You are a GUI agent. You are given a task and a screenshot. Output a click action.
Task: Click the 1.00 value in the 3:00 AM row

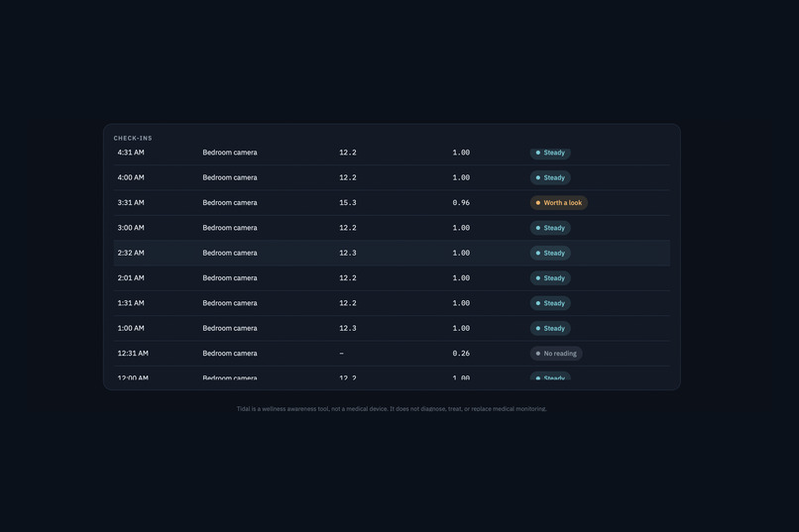461,228
